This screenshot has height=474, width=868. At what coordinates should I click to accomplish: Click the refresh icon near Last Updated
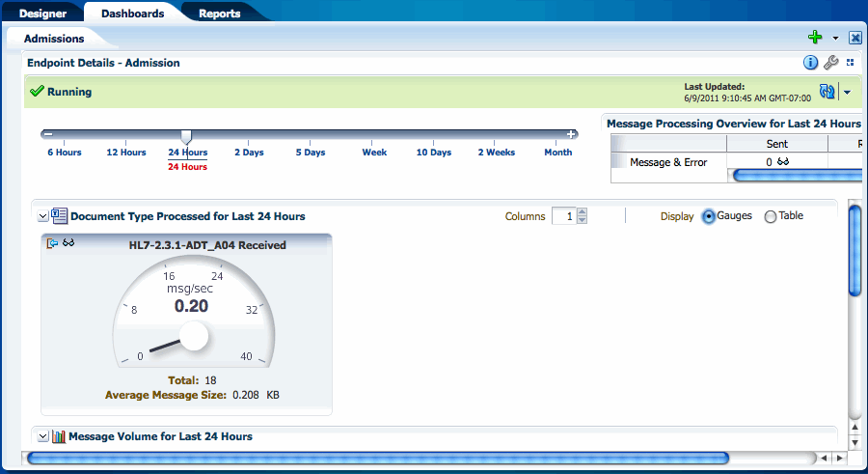click(x=827, y=92)
